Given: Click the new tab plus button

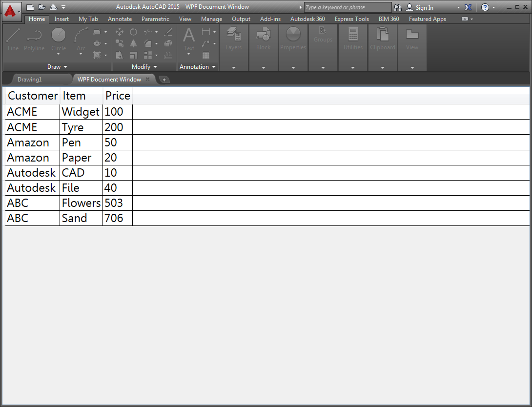Looking at the screenshot, I should click(x=164, y=80).
